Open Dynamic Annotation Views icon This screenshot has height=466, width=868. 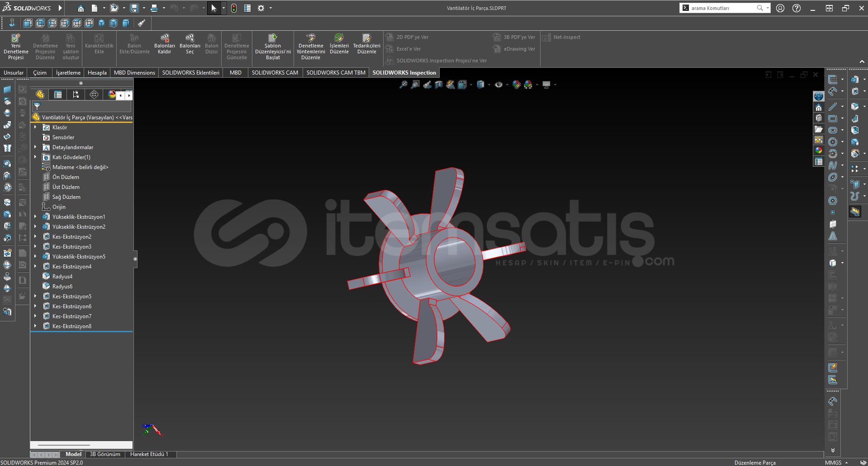coord(451,85)
